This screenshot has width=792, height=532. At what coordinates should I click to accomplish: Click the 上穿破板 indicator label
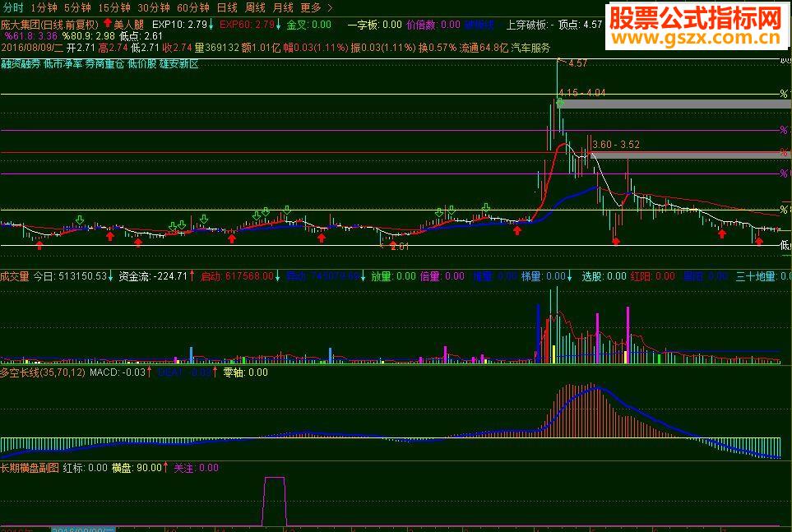click(x=526, y=24)
